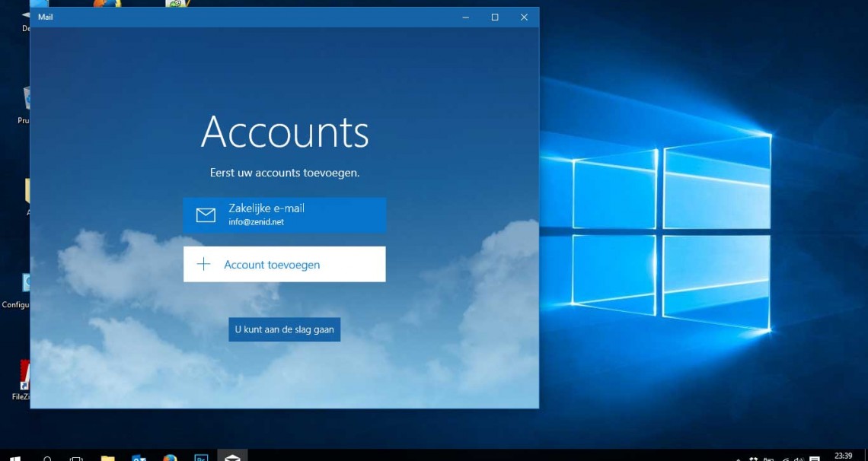The width and height of the screenshot is (868, 461).
Task: Minimize the Mail window
Action: pyautogui.click(x=465, y=17)
